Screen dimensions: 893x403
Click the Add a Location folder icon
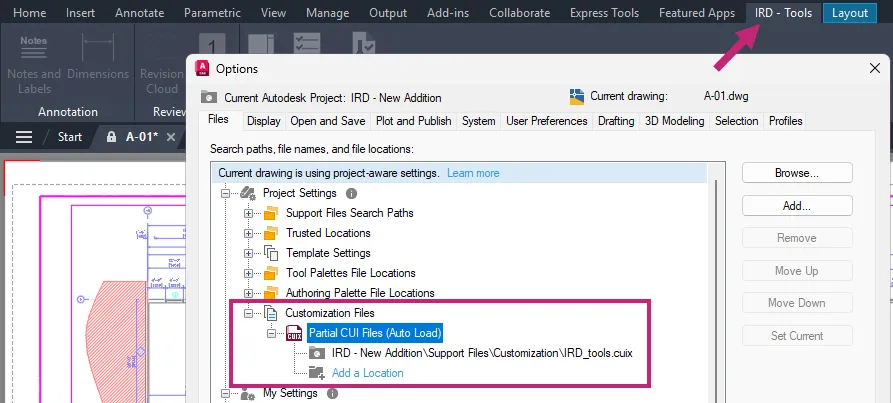(x=316, y=373)
